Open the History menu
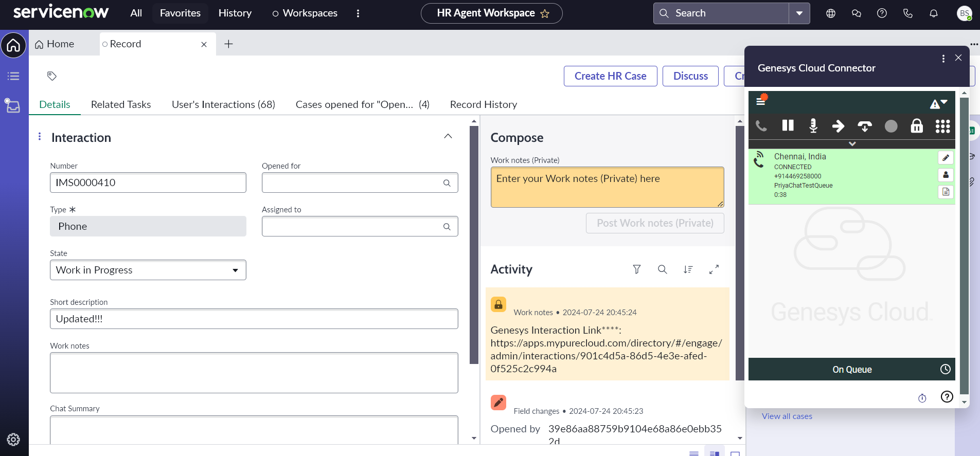 pos(235,13)
